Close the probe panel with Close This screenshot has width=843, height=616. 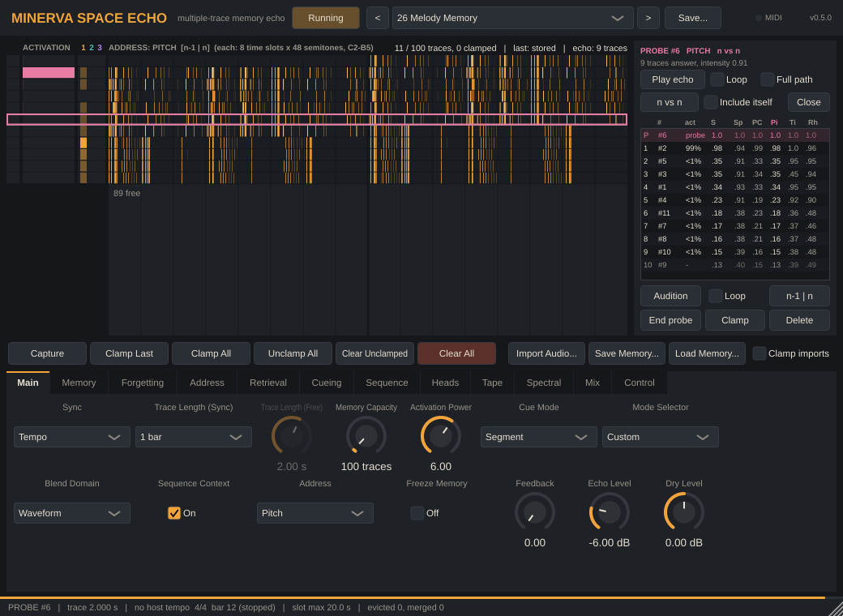(x=809, y=102)
